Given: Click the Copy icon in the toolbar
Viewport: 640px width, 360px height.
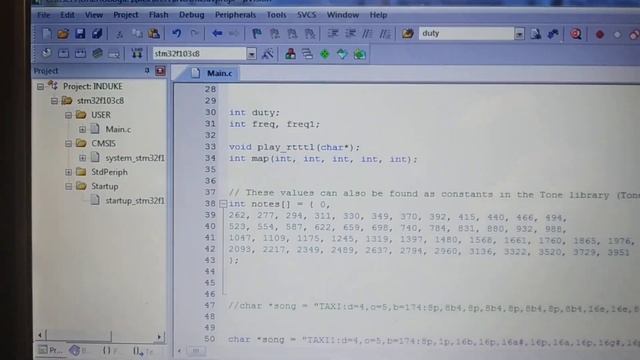Looking at the screenshot, I should (x=137, y=33).
